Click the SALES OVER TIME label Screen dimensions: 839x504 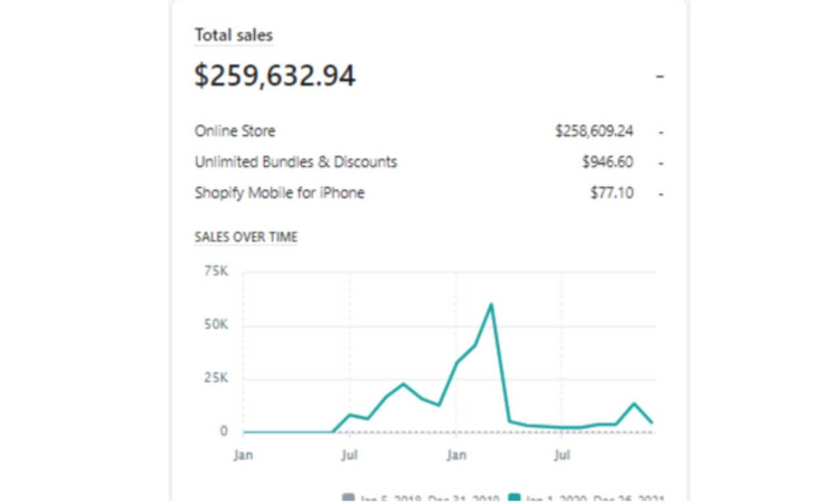(x=246, y=237)
